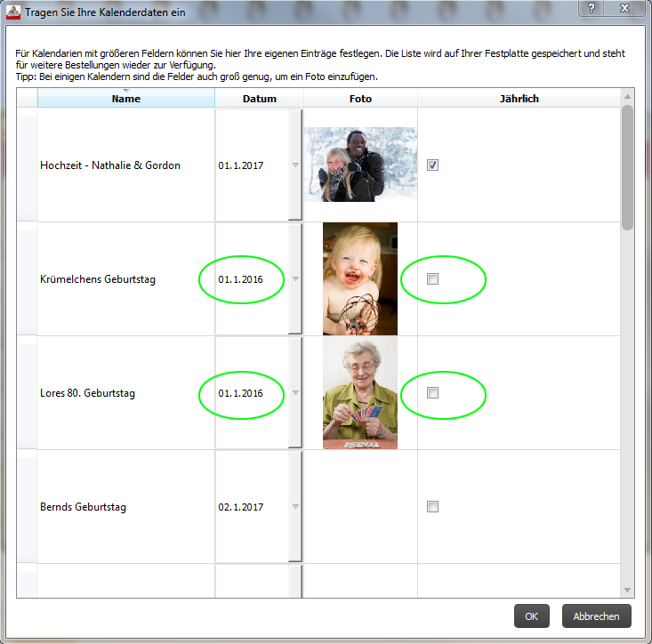Viewport: 652px width, 644px height.
Task: Confirm with the OK button
Action: [x=531, y=616]
